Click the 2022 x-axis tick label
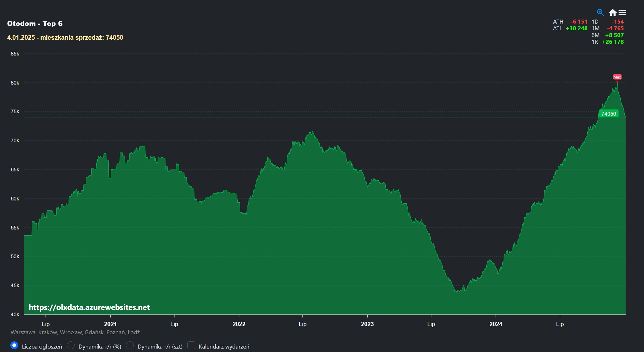Image resolution: width=644 pixels, height=352 pixels. coord(239,324)
